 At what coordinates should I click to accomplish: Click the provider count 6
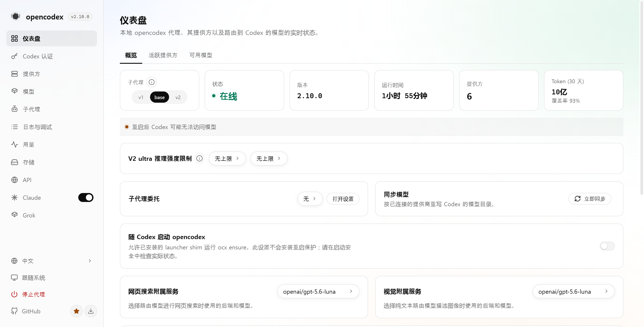[x=469, y=96]
